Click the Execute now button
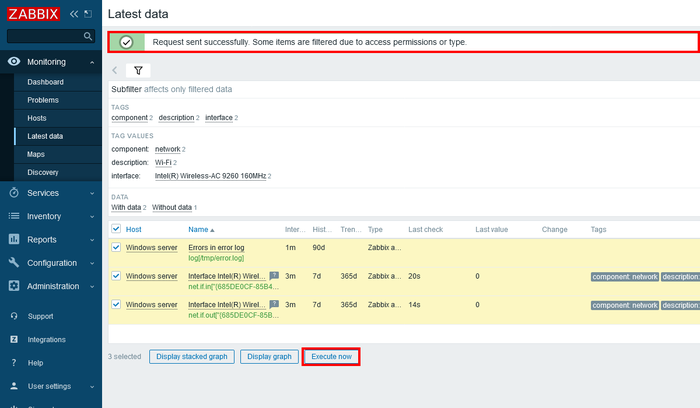The width and height of the screenshot is (700, 408). (x=330, y=356)
